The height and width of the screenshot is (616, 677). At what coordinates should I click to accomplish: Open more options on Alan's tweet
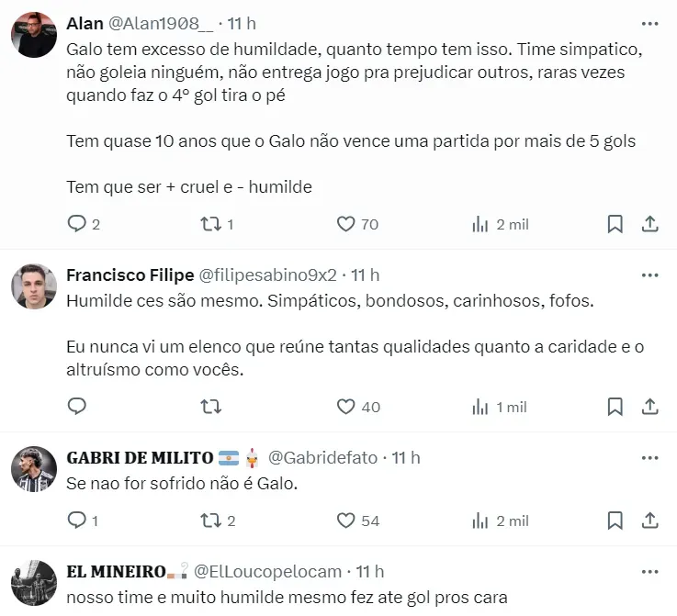coord(649,23)
